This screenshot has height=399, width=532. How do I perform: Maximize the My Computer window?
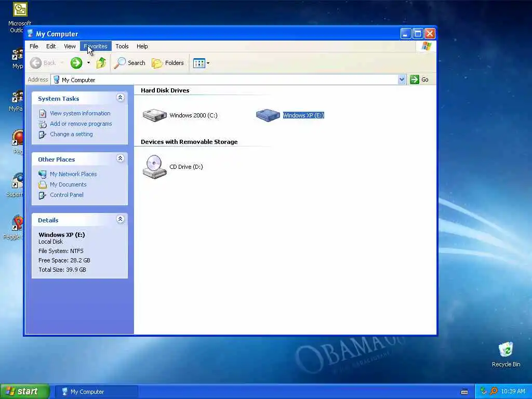coord(418,34)
